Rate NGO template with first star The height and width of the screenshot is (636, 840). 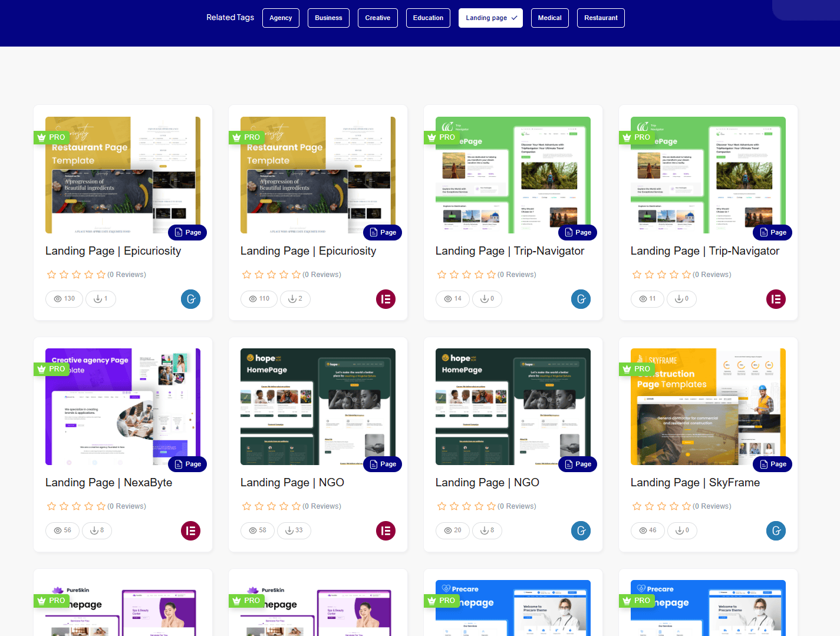(246, 506)
